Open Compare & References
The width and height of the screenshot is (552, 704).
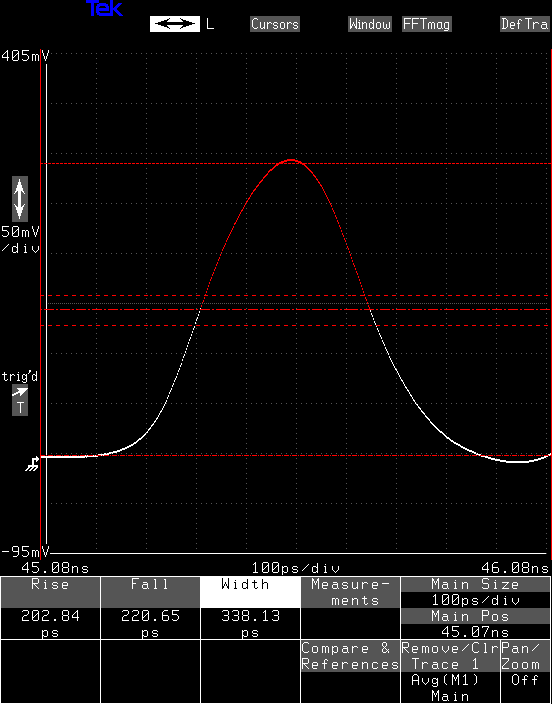[x=350, y=656]
